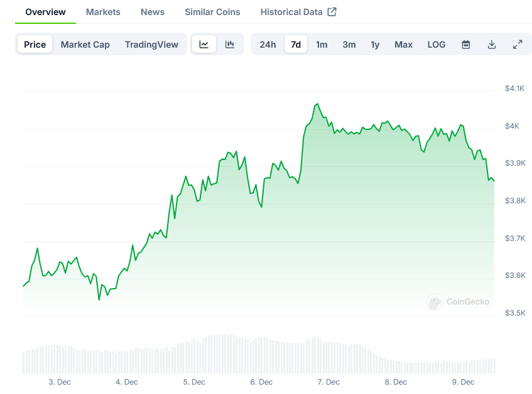Select the Price view toggle

tap(35, 45)
